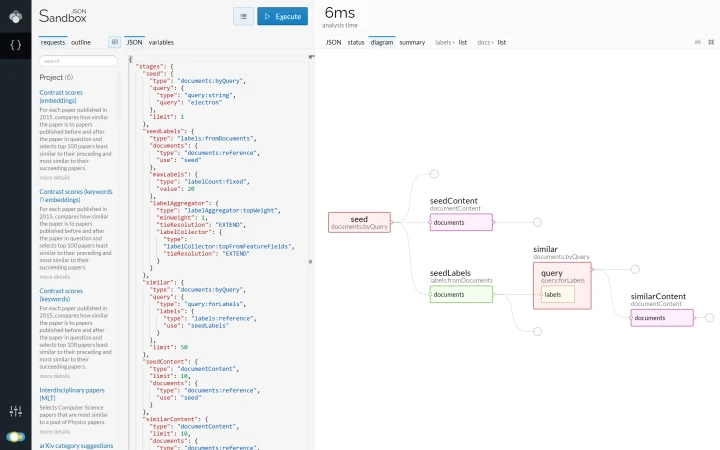The image size is (720, 450).
Task: Open Contrast scores (embeddings) request
Action: click(61, 96)
